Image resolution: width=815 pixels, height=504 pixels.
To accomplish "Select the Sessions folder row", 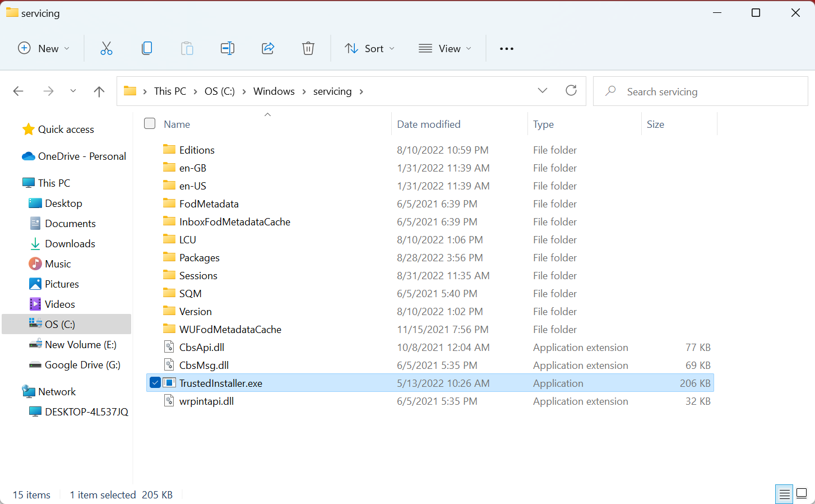I will pyautogui.click(x=430, y=275).
